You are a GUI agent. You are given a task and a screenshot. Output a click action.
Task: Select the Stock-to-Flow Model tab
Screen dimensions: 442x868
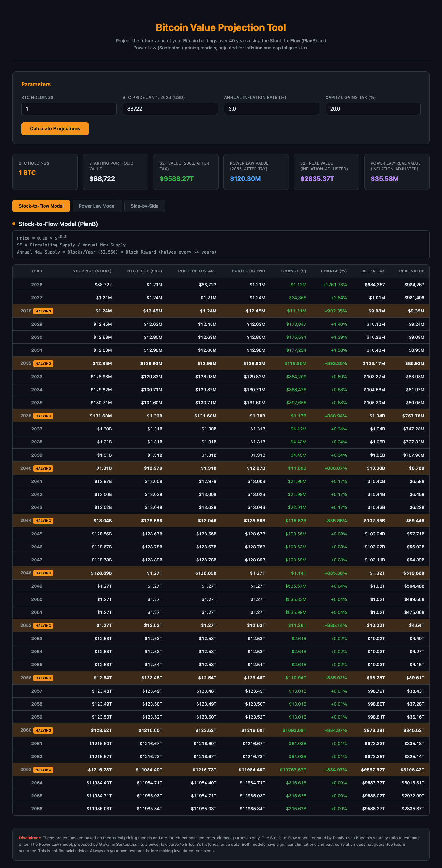(x=41, y=206)
